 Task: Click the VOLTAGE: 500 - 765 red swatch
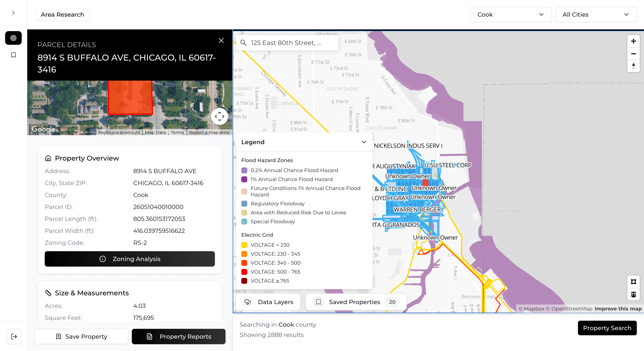(x=244, y=272)
